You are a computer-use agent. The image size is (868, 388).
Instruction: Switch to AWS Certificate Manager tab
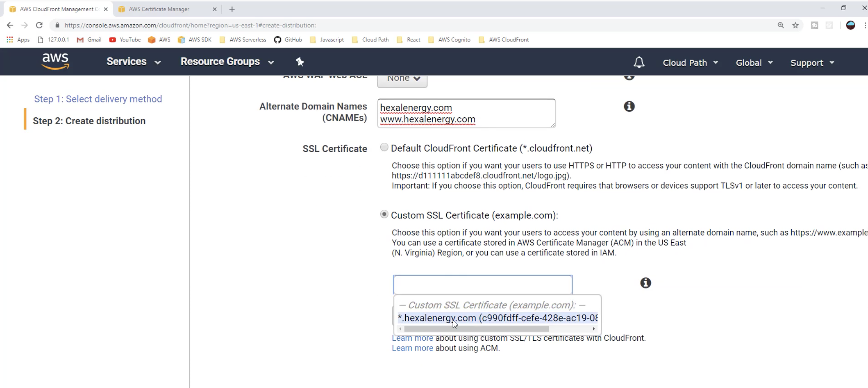(x=167, y=9)
